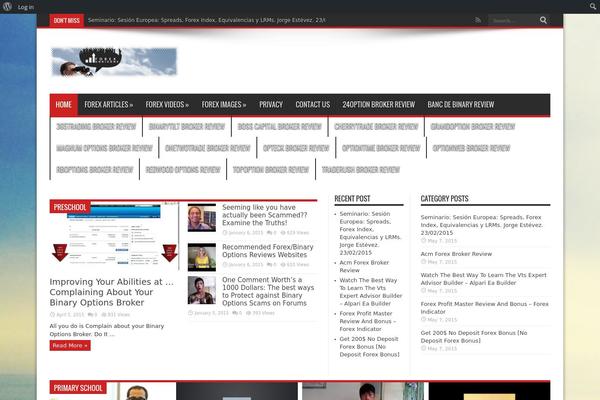The height and width of the screenshot is (400, 600).
Task: Click the site logo with binoculars man
Action: coord(114,62)
